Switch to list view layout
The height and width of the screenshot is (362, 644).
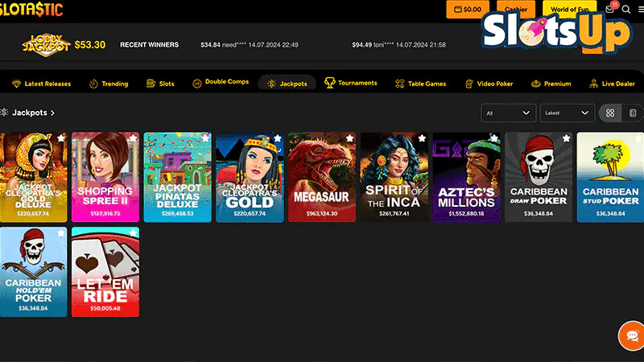(x=633, y=113)
